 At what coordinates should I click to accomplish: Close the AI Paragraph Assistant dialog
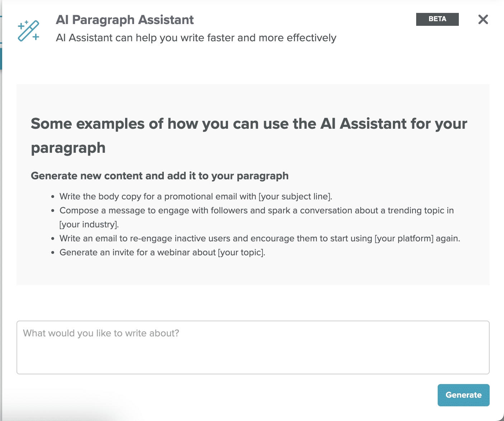point(483,19)
